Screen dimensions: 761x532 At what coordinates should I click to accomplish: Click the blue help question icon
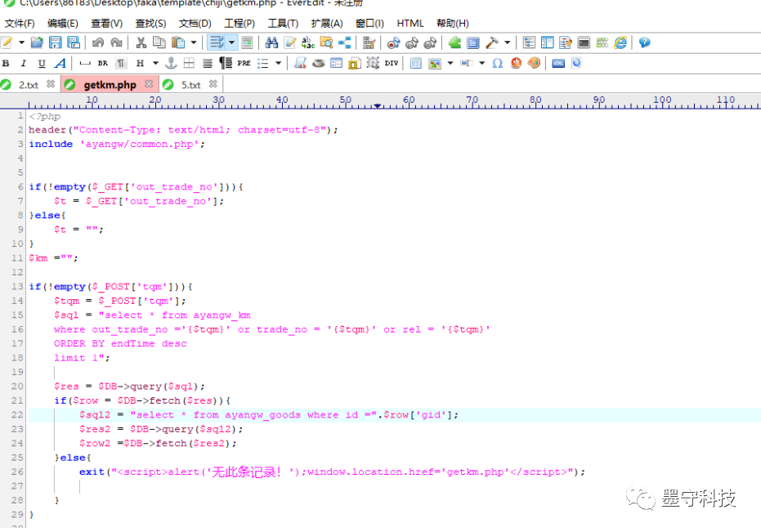[644, 42]
